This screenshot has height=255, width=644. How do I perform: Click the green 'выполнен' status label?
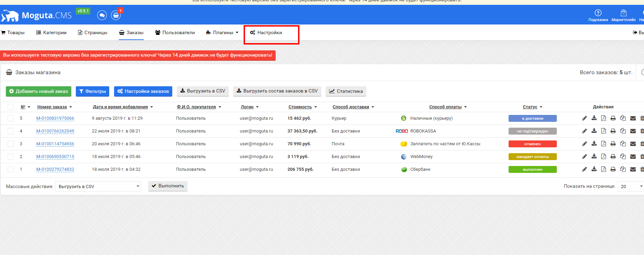point(533,169)
